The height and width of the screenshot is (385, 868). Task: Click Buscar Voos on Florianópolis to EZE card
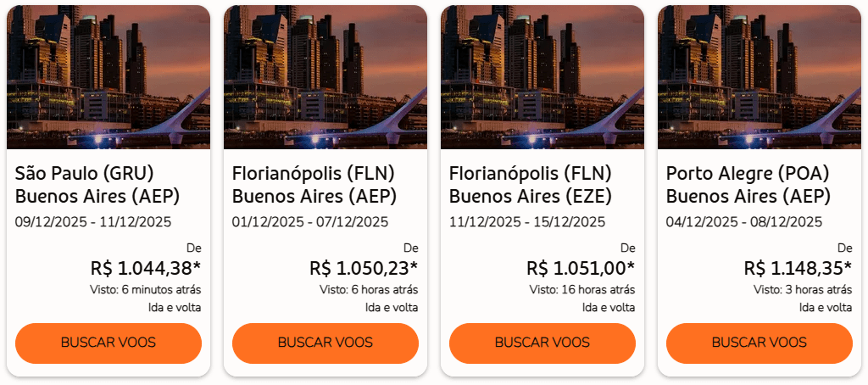[x=542, y=343]
